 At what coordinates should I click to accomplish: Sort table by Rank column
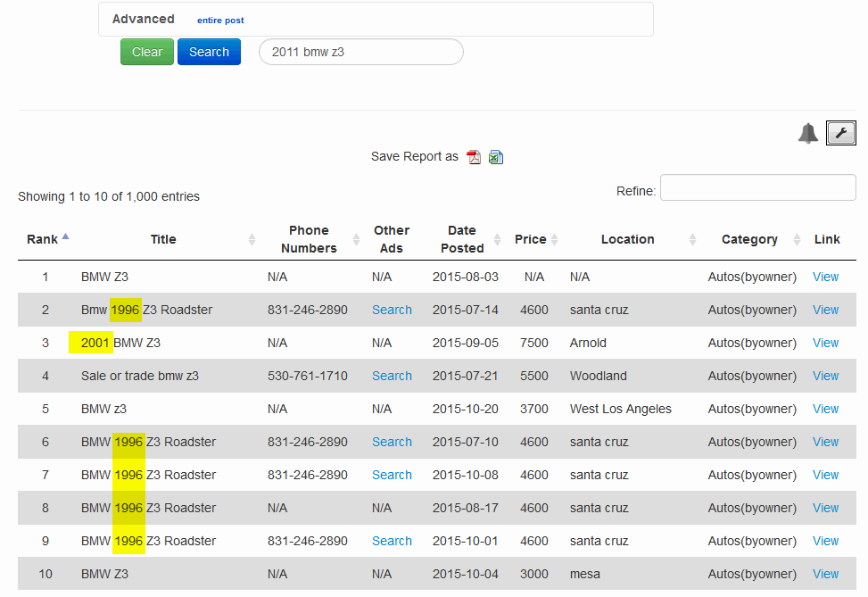[47, 239]
